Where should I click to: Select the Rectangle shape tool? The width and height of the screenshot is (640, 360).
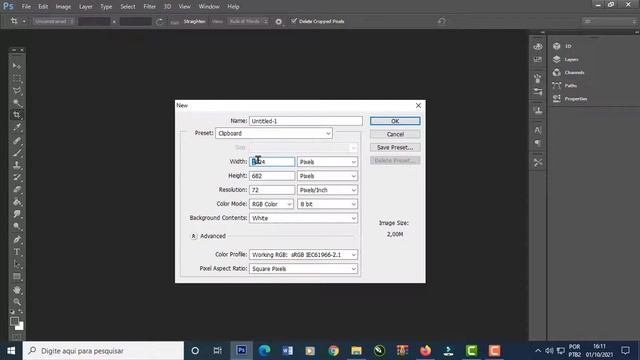click(x=17, y=277)
